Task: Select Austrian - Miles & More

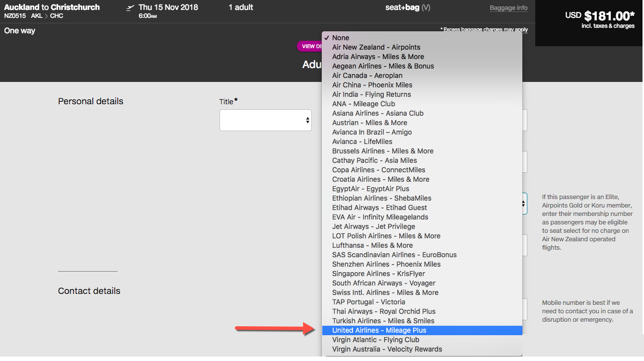Action: click(422, 123)
